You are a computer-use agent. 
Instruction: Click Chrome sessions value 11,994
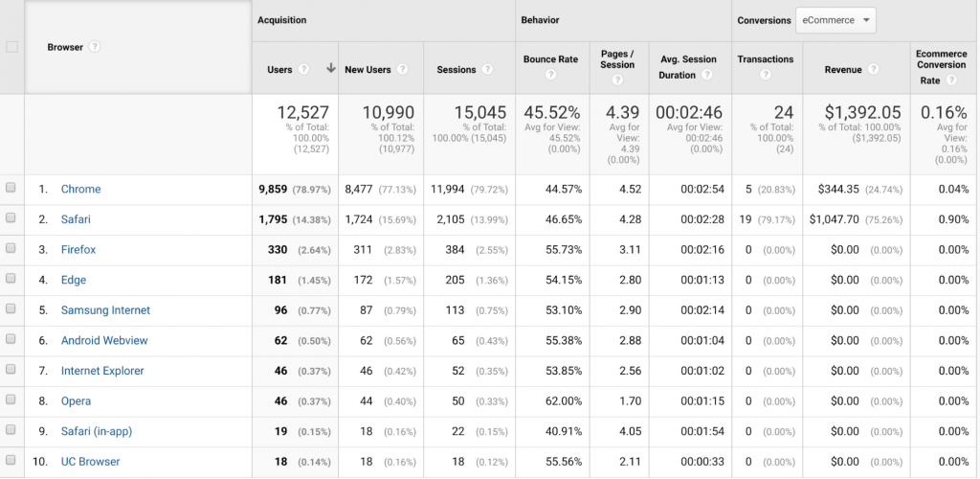448,189
